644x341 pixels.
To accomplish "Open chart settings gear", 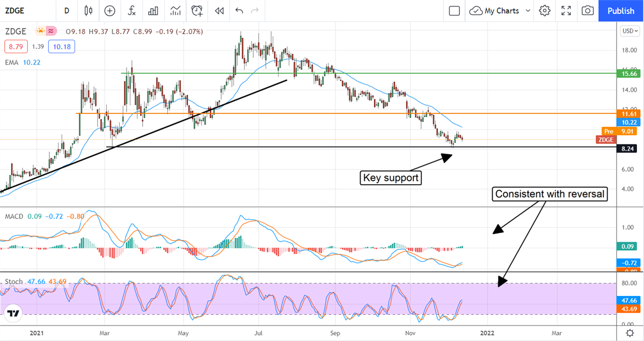I will click(545, 11).
